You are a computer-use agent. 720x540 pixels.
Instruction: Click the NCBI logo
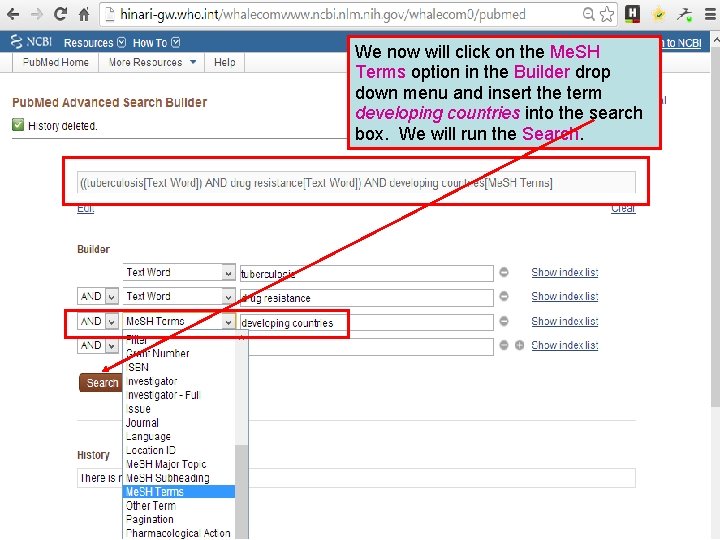[31, 42]
